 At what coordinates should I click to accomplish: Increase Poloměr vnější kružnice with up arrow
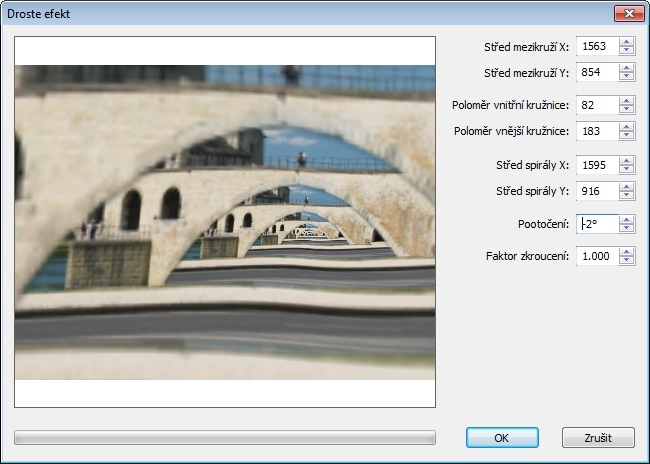pyautogui.click(x=627, y=127)
